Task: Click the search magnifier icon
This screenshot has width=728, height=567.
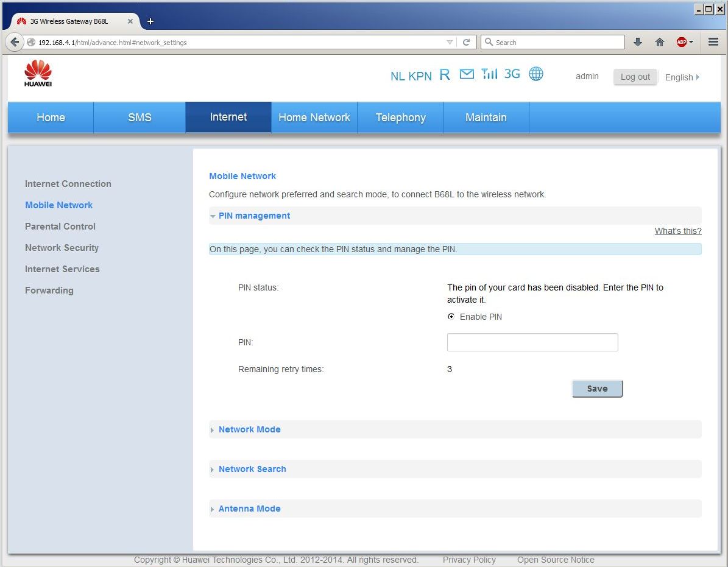Action: (489, 42)
